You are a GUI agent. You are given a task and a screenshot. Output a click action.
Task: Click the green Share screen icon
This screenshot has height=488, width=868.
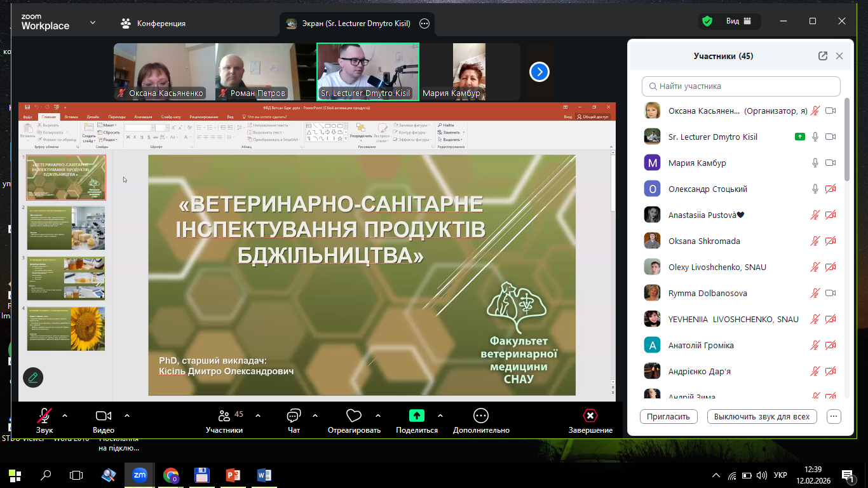(x=417, y=416)
